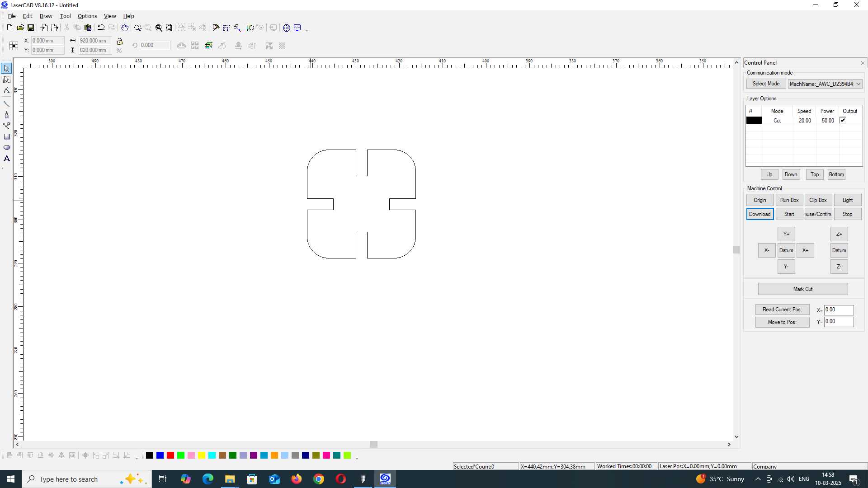Open Google Chrome from the taskbar
The width and height of the screenshot is (868, 488).
pos(319,479)
